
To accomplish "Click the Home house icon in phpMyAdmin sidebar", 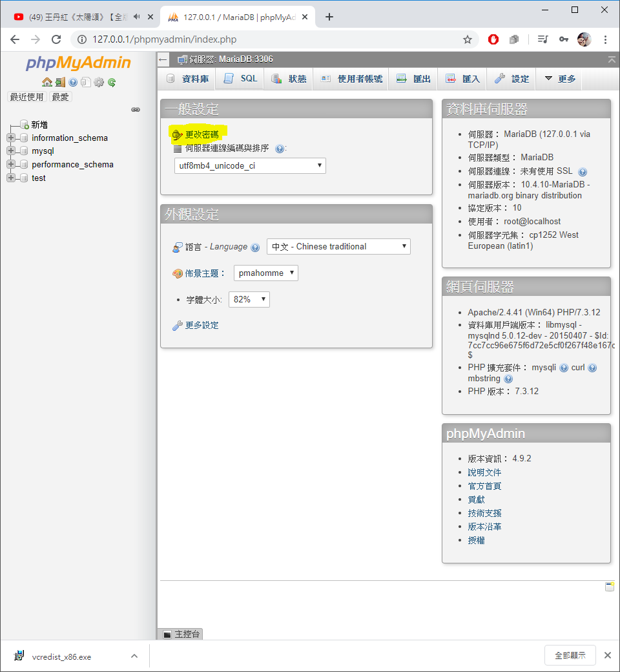I will (x=47, y=82).
